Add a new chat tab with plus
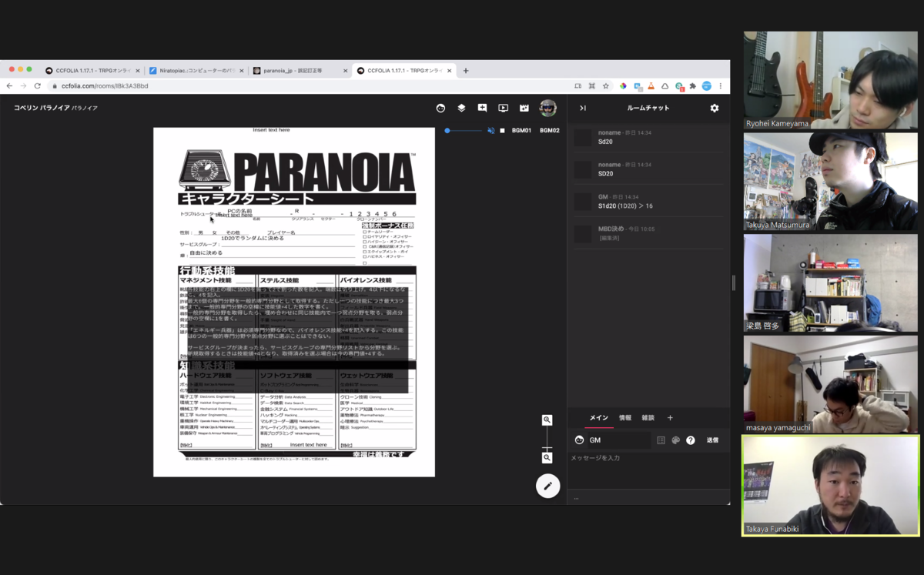 [670, 418]
